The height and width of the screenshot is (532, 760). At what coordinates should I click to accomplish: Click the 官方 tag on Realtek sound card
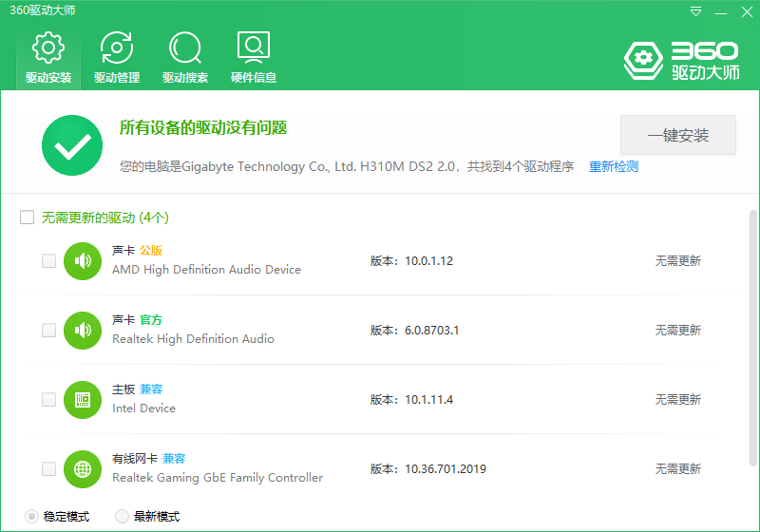coord(151,320)
